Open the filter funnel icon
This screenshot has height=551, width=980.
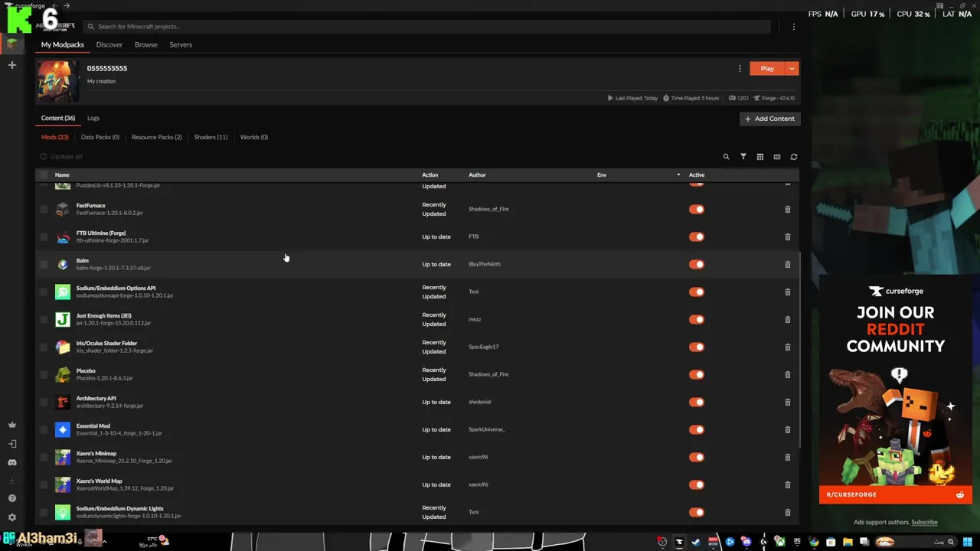point(743,157)
